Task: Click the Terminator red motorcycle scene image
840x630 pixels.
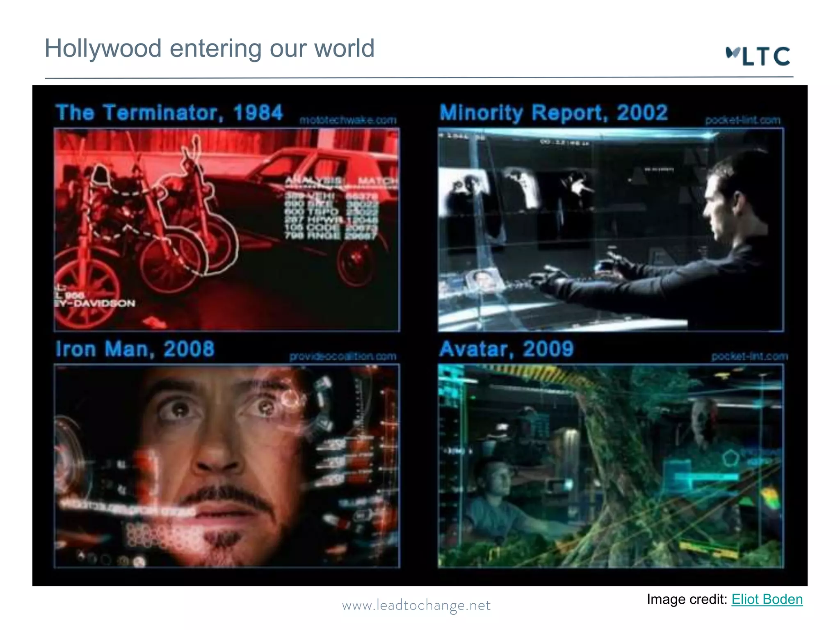Action: coord(227,230)
